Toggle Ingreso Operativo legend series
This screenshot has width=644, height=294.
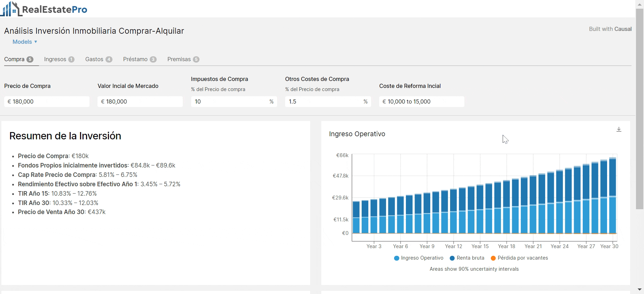click(418, 258)
